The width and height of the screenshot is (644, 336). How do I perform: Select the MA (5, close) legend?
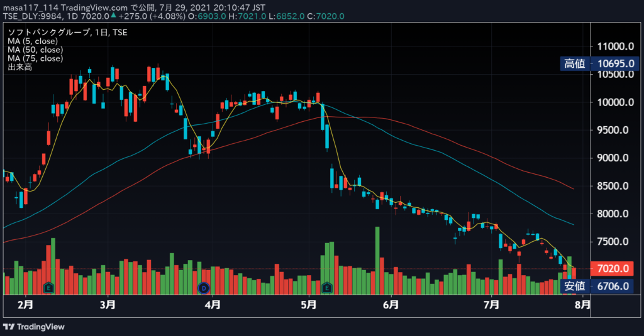pos(33,41)
